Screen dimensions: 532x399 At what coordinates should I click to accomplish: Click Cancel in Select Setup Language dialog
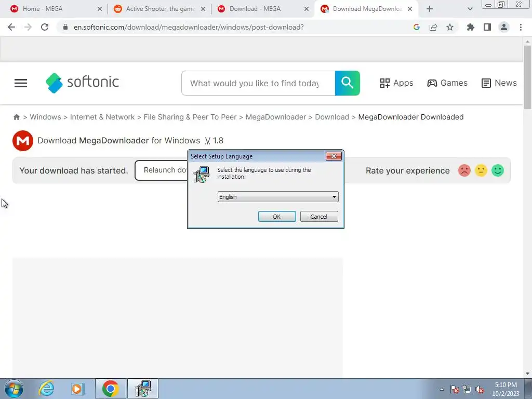(319, 217)
